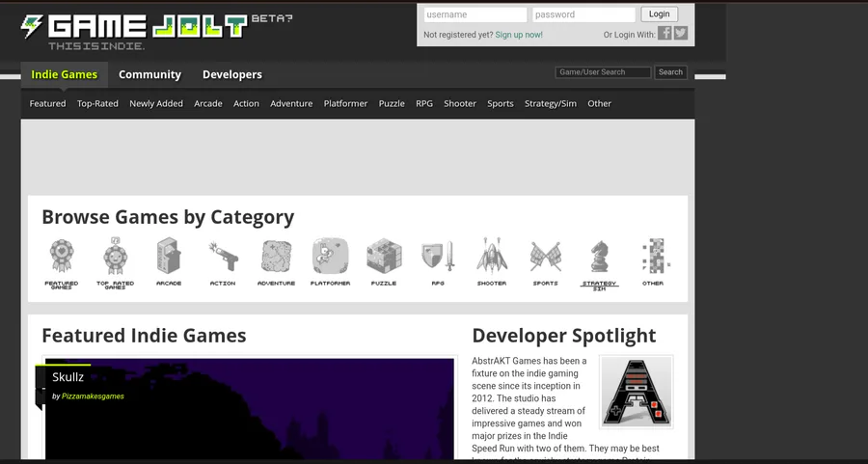This screenshot has height=464, width=868.
Task: Focus the password input field
Action: (583, 14)
